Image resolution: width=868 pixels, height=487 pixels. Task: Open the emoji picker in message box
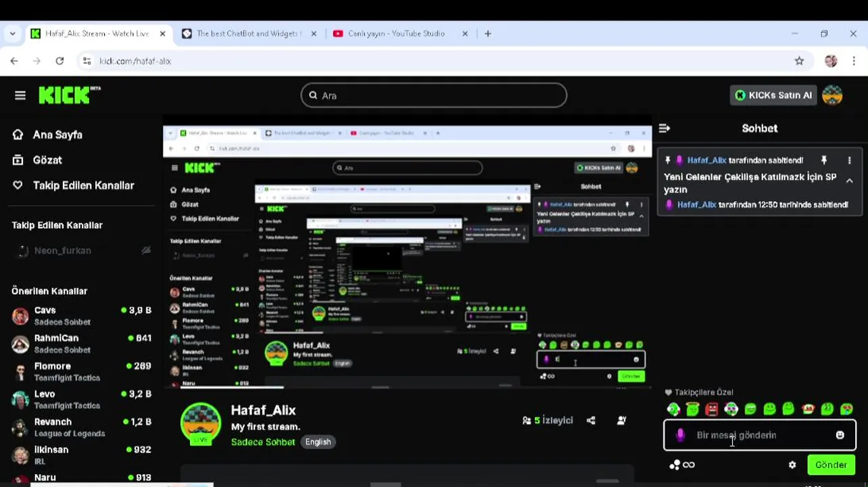(840, 435)
